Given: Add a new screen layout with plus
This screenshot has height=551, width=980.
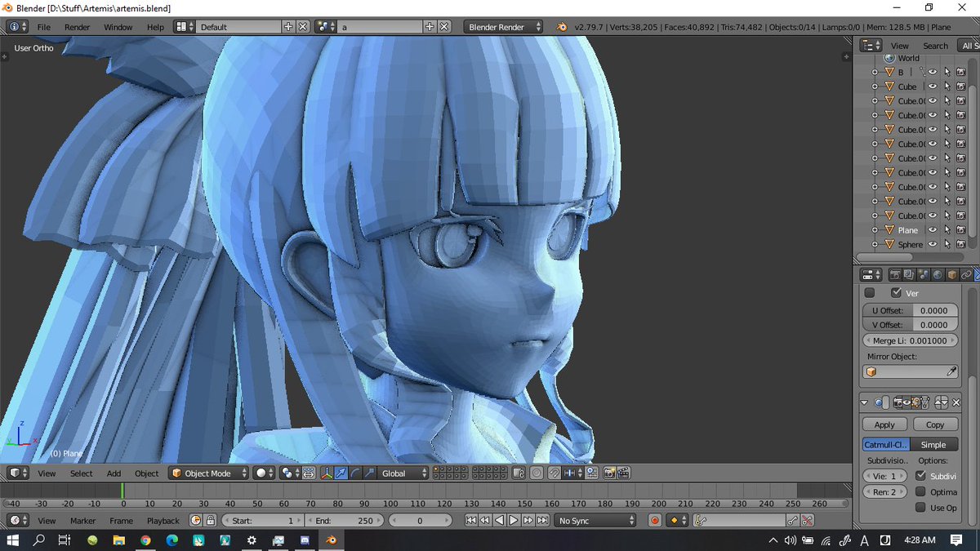Looking at the screenshot, I should (x=288, y=27).
